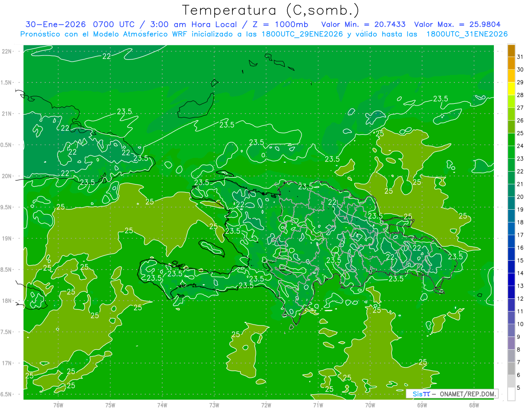Click the '30' value on the color scale
The width and height of the screenshot is (532, 411).
(520, 69)
